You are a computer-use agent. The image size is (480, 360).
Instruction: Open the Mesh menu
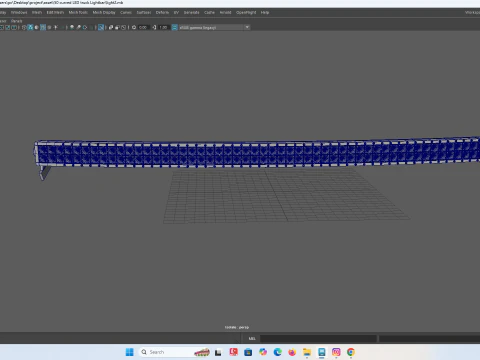coord(37,12)
